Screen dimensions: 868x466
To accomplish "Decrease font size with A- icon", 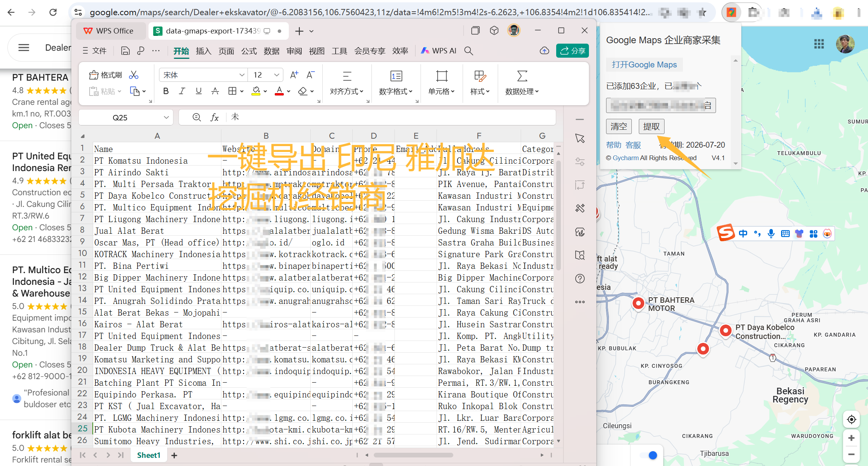I will (x=310, y=75).
